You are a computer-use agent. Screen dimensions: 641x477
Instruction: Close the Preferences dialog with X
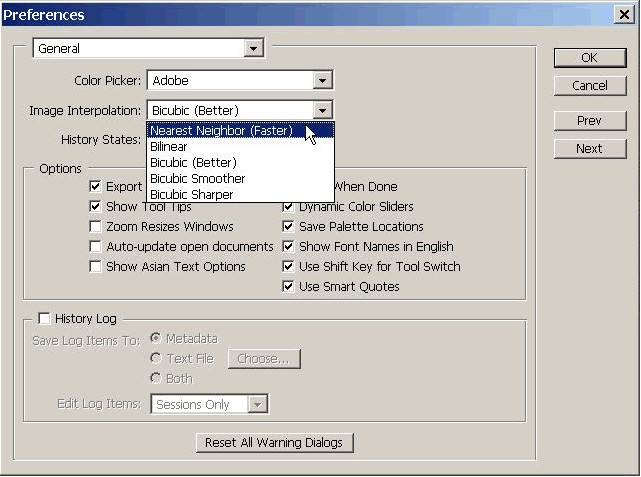[x=624, y=15]
